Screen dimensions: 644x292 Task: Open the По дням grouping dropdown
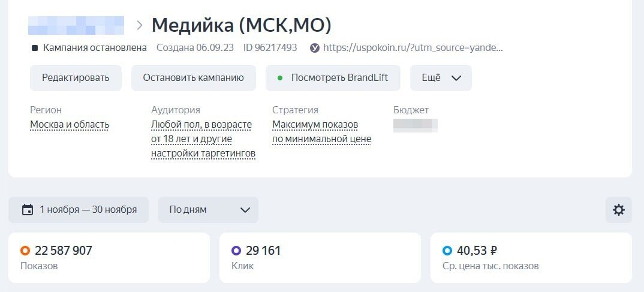click(208, 210)
